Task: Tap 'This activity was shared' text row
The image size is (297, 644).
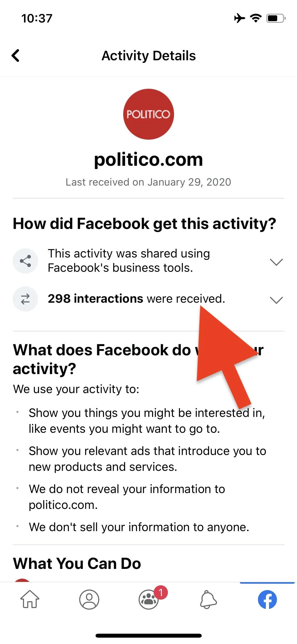Action: (148, 261)
